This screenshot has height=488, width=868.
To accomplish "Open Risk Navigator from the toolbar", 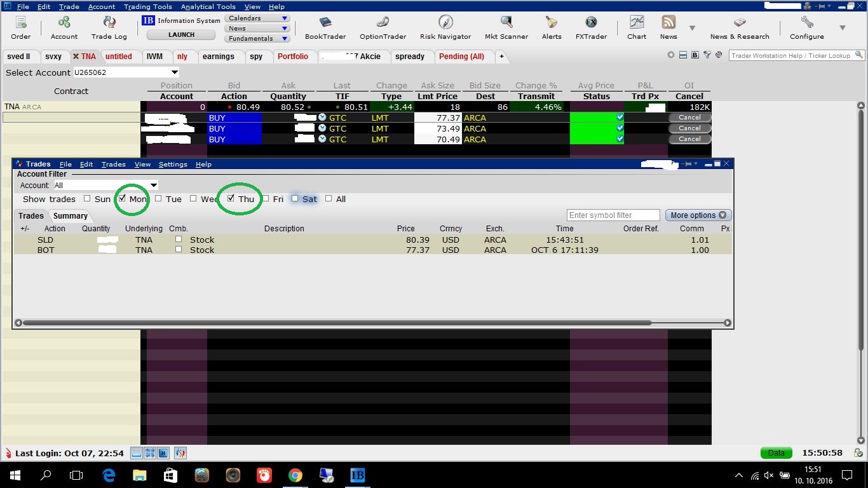I will pos(445,28).
